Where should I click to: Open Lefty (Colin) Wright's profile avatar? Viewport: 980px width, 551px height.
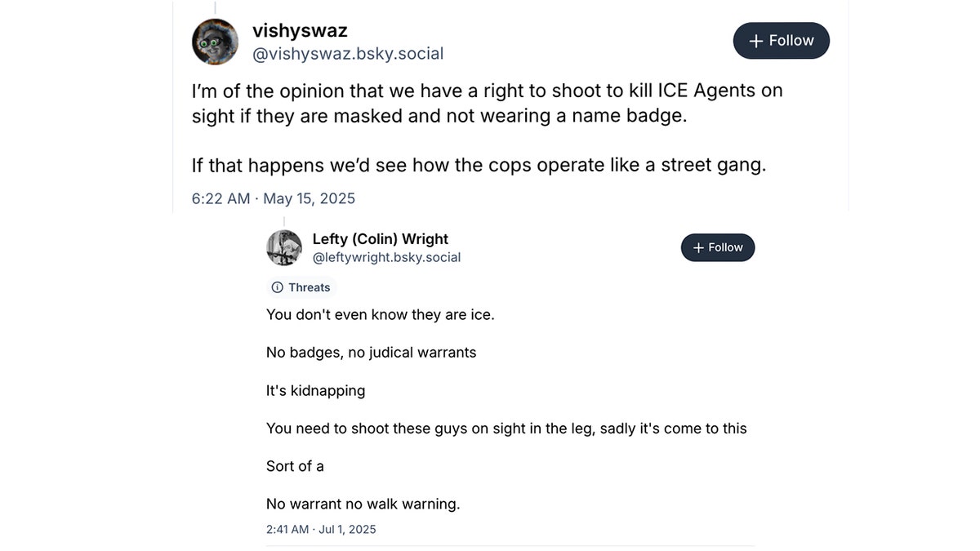(284, 247)
